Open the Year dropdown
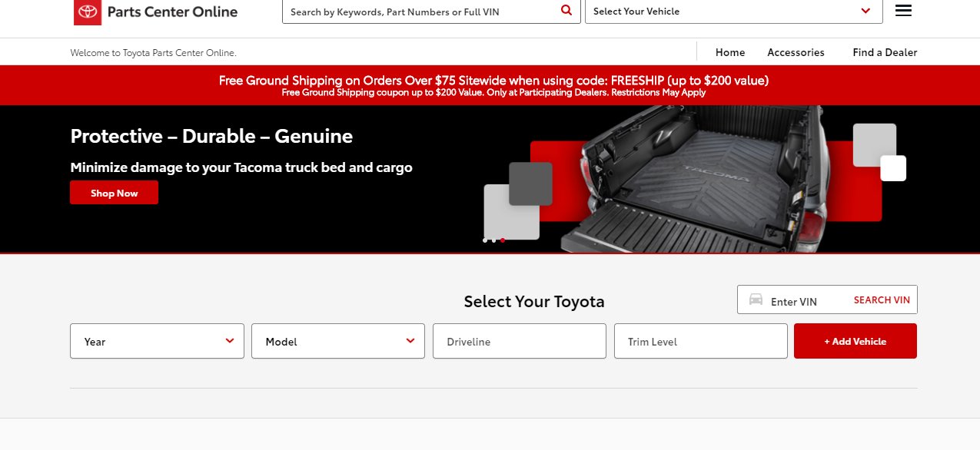Screen dimensions: 980x450 (157, 341)
